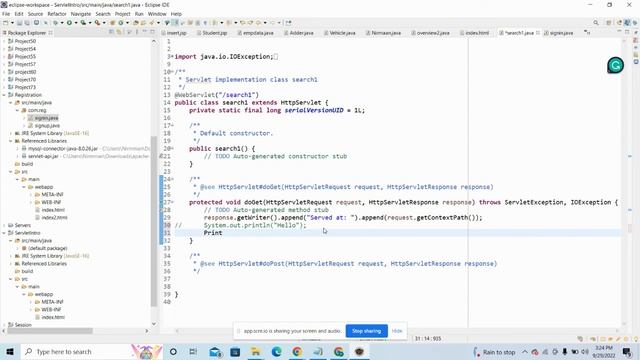This screenshot has width=640, height=360.
Task: Open Microsoft Edge from the taskbar
Action: [x=276, y=351]
